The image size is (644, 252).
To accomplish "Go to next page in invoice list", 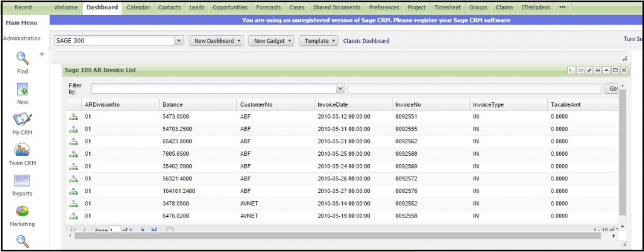I will [x=143, y=229].
